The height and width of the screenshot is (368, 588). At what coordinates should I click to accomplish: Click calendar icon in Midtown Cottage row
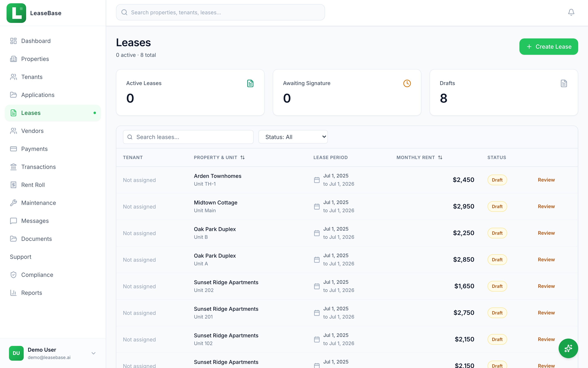tap(317, 207)
